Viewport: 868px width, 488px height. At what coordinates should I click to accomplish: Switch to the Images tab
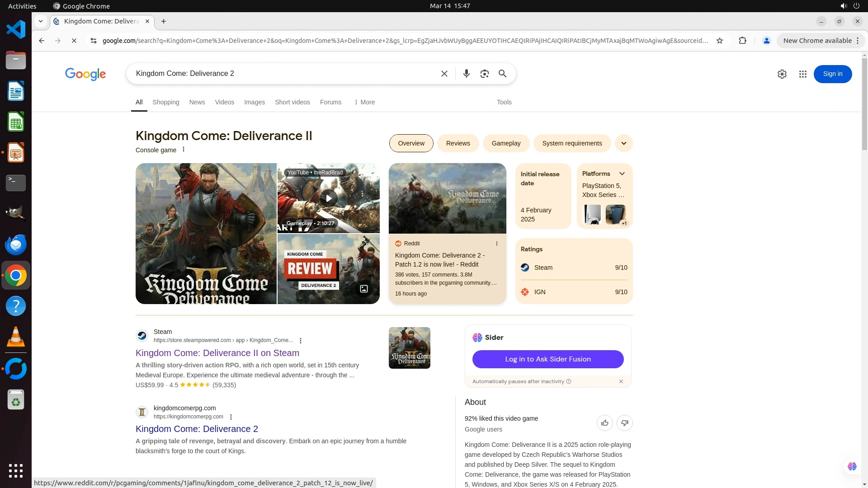coord(254,102)
